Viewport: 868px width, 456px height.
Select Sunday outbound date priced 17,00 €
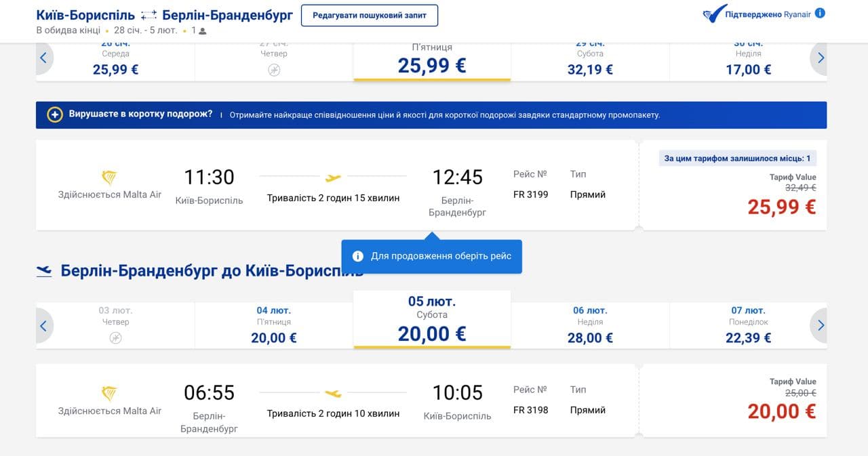pos(748,62)
